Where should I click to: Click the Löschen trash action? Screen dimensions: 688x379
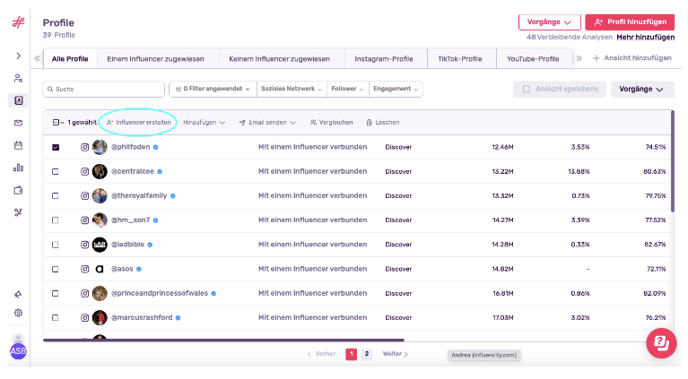[x=383, y=122]
